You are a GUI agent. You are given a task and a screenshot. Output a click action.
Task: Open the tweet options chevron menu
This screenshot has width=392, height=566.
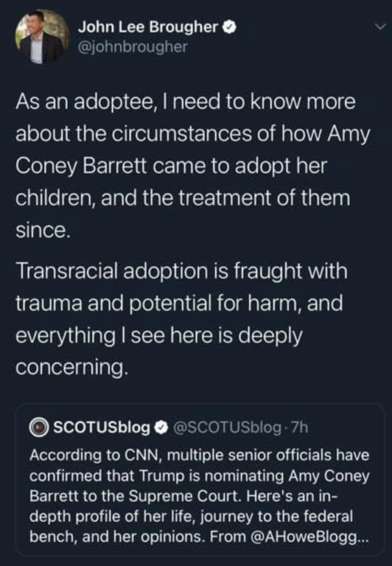click(x=381, y=27)
